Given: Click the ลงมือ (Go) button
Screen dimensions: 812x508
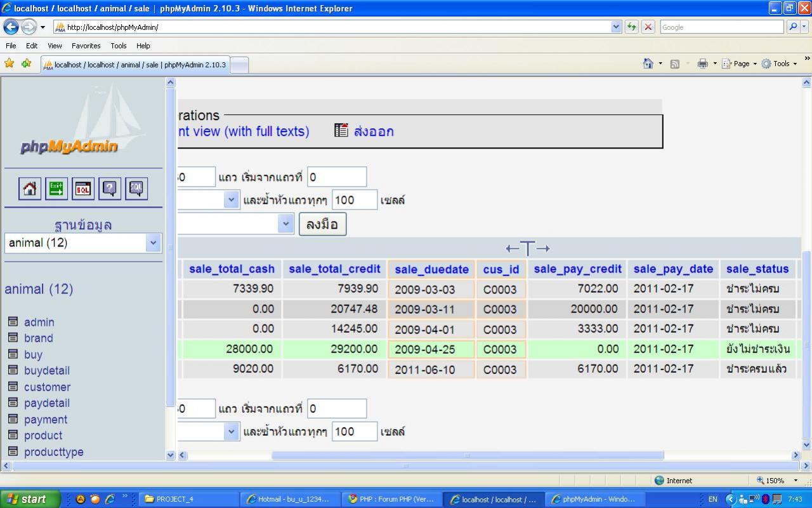Looking at the screenshot, I should point(322,224).
